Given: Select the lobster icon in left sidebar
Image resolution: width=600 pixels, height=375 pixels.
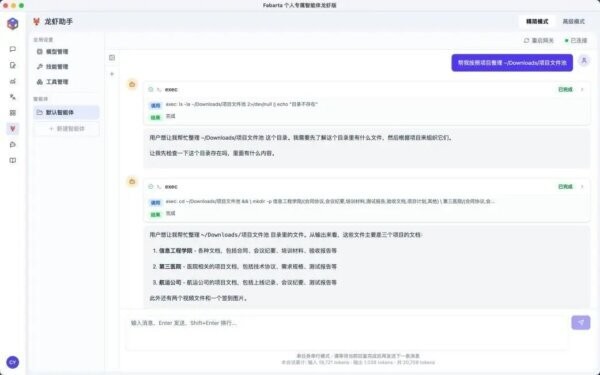Looking at the screenshot, I should tap(13, 129).
